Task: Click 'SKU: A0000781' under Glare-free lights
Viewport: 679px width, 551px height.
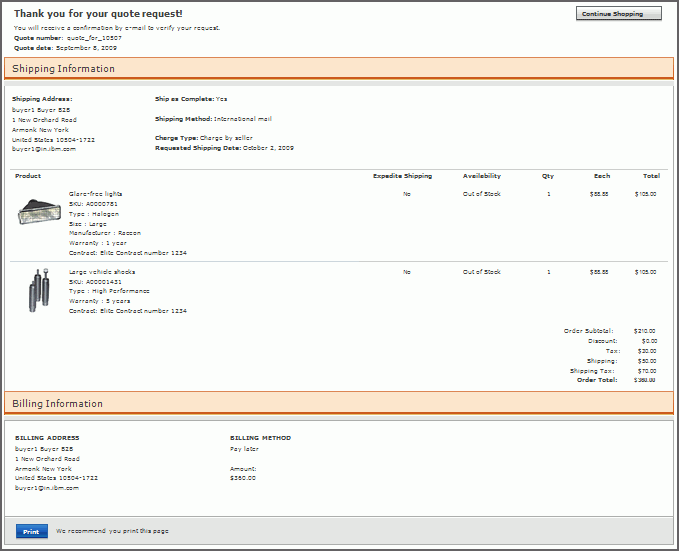Action: 93,204
